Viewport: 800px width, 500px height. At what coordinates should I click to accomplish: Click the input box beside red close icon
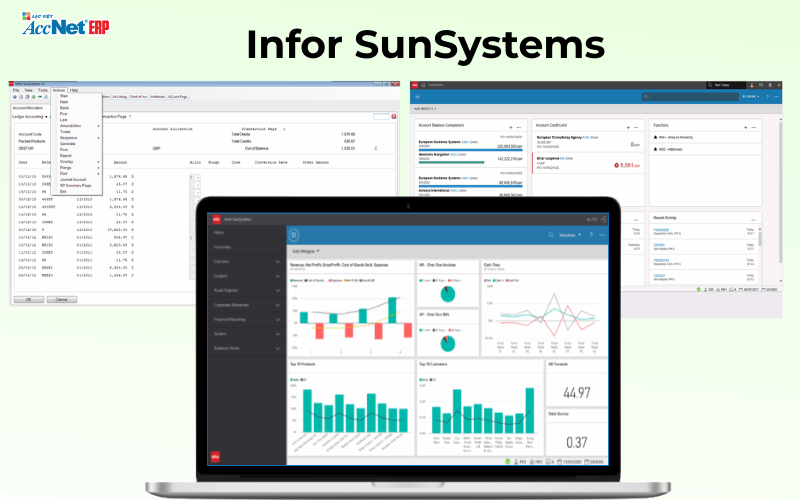click(x=381, y=117)
